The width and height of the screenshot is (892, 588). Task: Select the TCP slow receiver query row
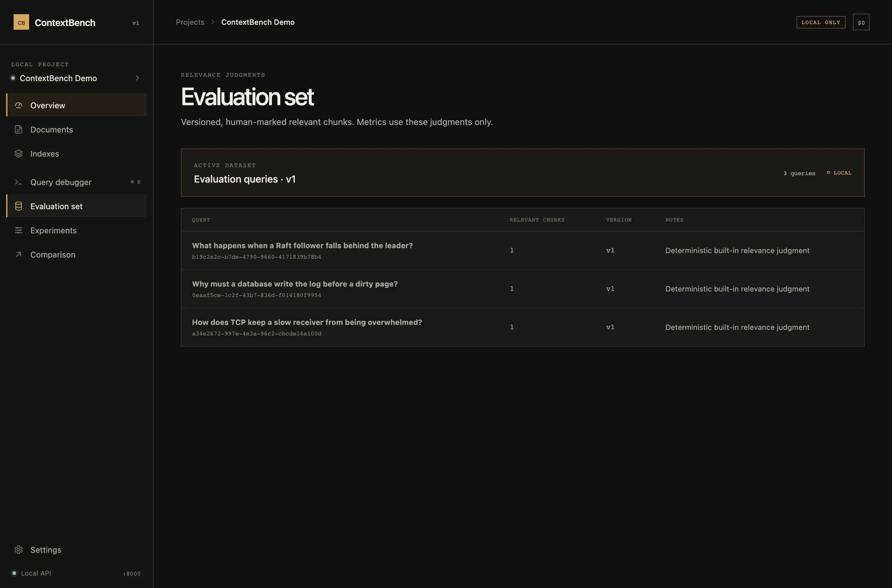(x=523, y=327)
